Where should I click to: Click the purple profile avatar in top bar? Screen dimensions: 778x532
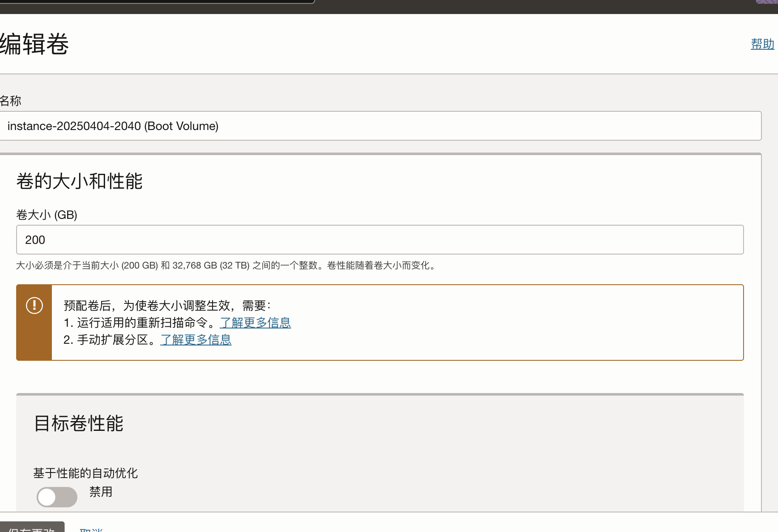767,2
